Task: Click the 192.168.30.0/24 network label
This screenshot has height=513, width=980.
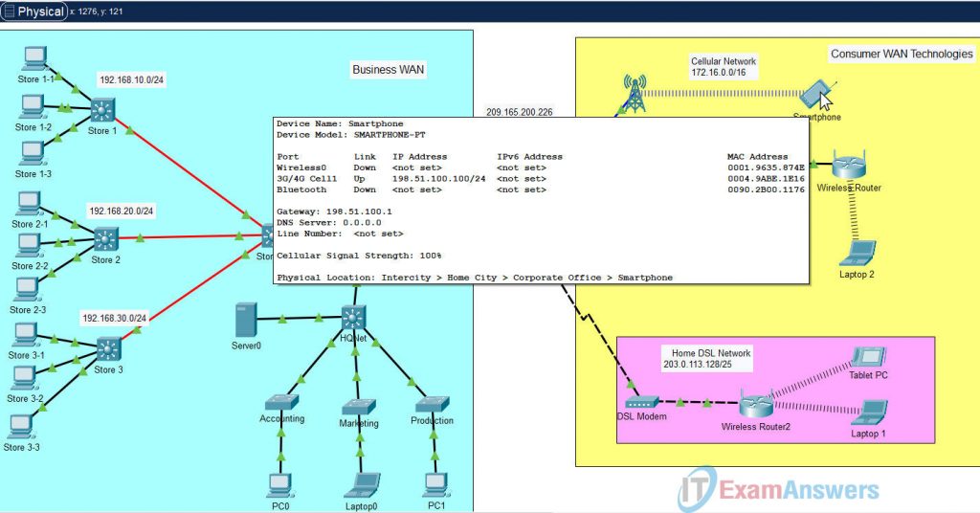Action: (x=115, y=318)
